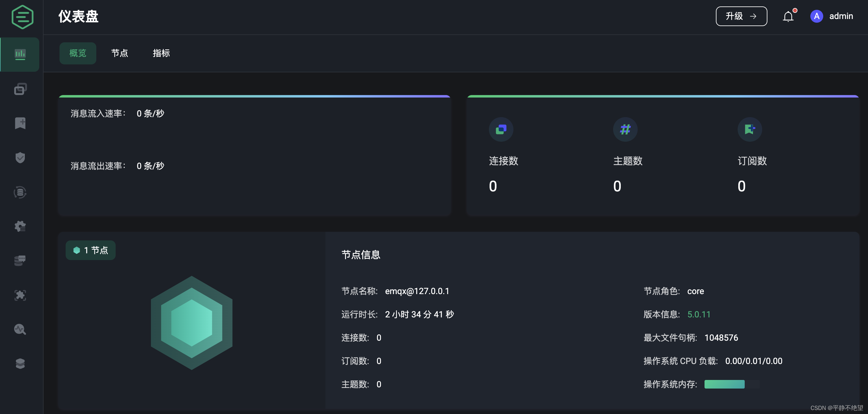Select the System layers sidebar icon
868x414 pixels.
coord(20,363)
